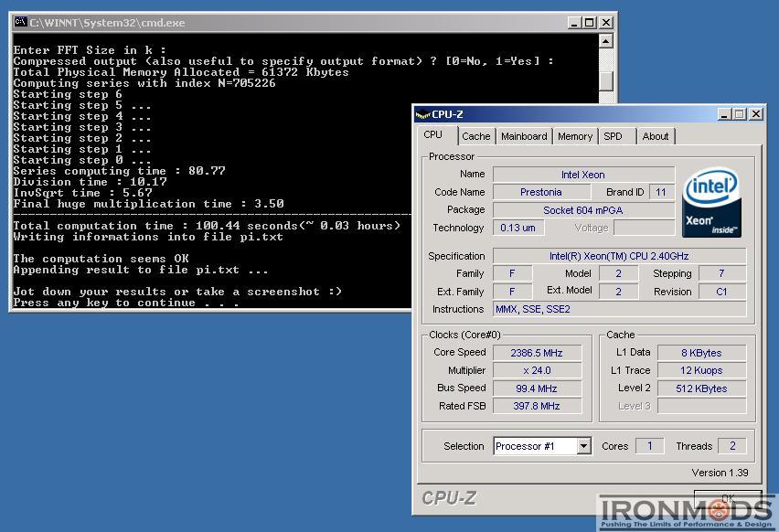The height and width of the screenshot is (532, 779).
Task: Click Level 2 value '512 KBytes'
Action: coord(701,388)
